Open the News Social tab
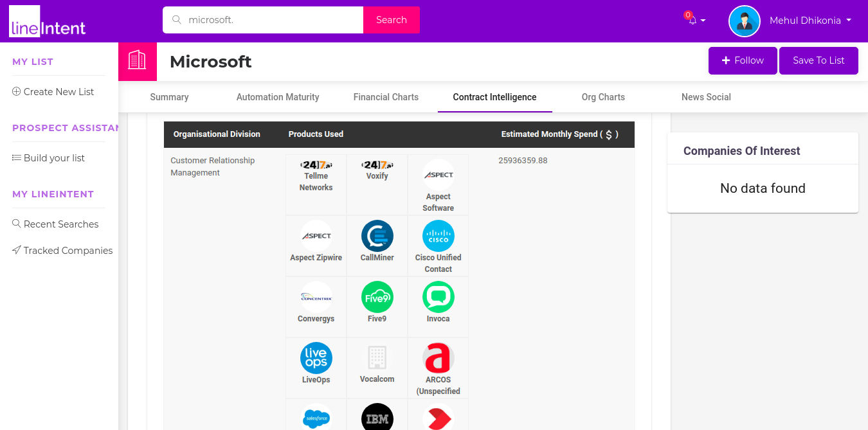 tap(706, 97)
